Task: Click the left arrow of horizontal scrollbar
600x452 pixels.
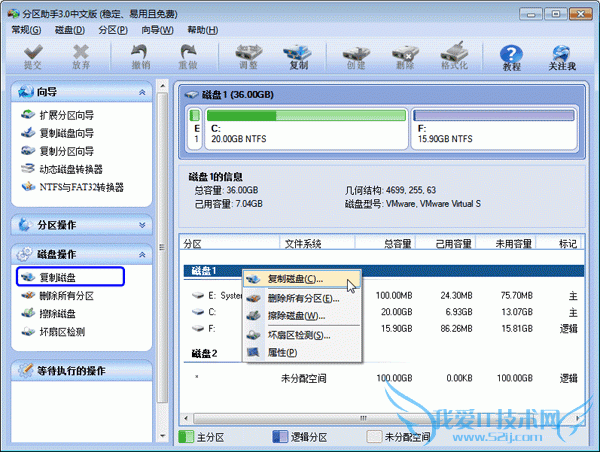Action: (x=186, y=418)
